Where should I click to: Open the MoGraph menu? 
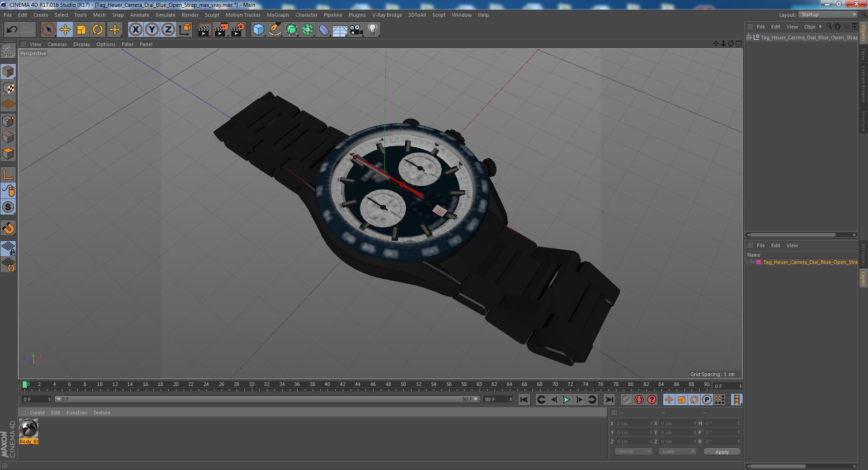click(x=278, y=15)
